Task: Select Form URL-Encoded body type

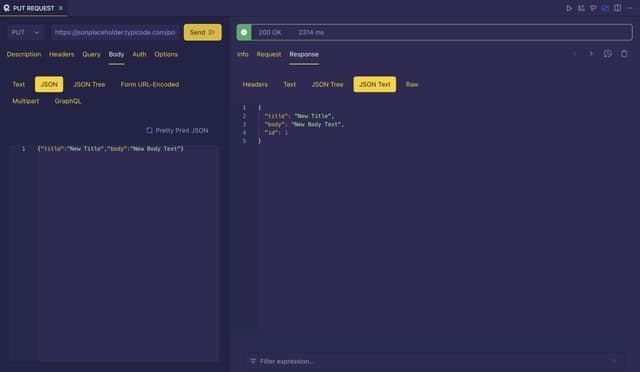Action: point(150,85)
